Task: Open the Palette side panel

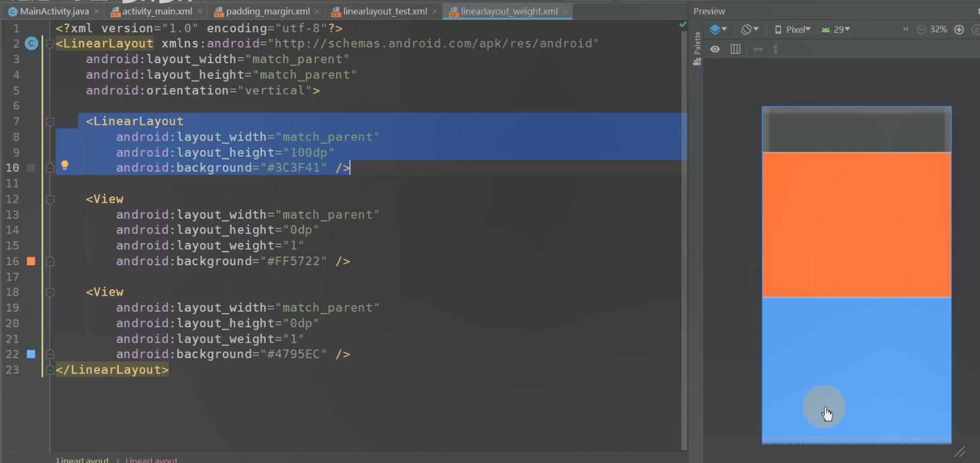Action: pos(697,48)
